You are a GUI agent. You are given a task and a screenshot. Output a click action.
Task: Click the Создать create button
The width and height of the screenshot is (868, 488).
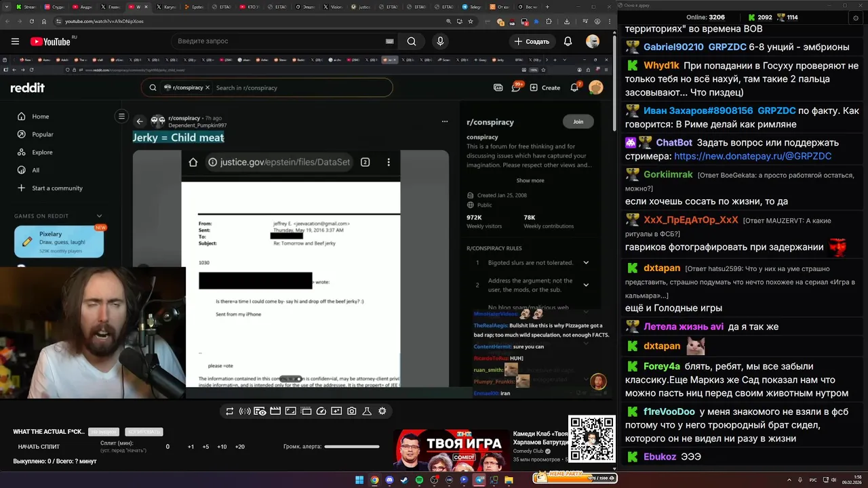(532, 41)
